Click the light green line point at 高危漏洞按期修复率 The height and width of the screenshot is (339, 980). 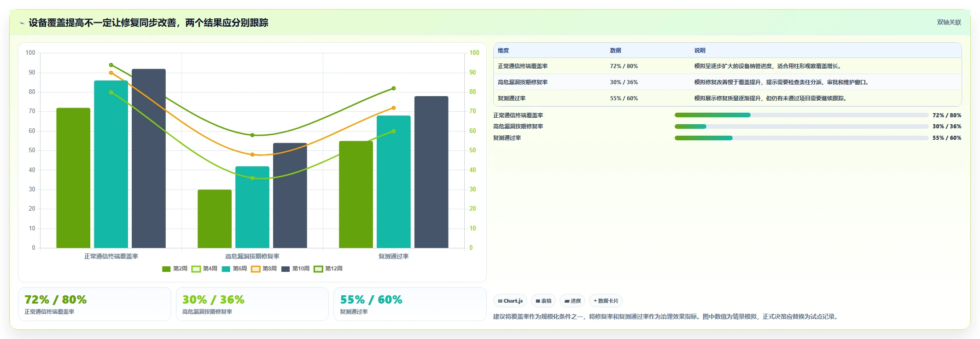pos(252,178)
